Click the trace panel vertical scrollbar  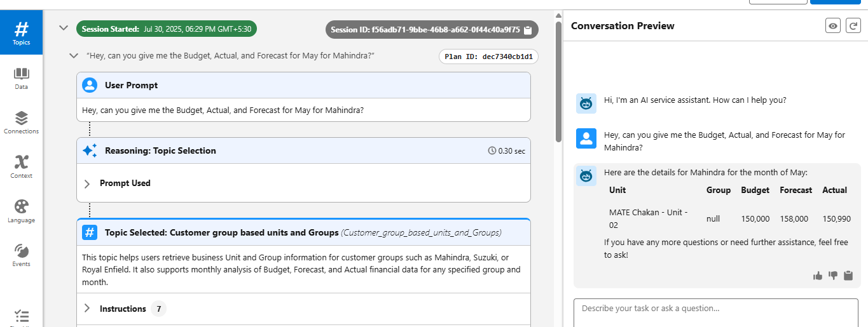pos(558,127)
